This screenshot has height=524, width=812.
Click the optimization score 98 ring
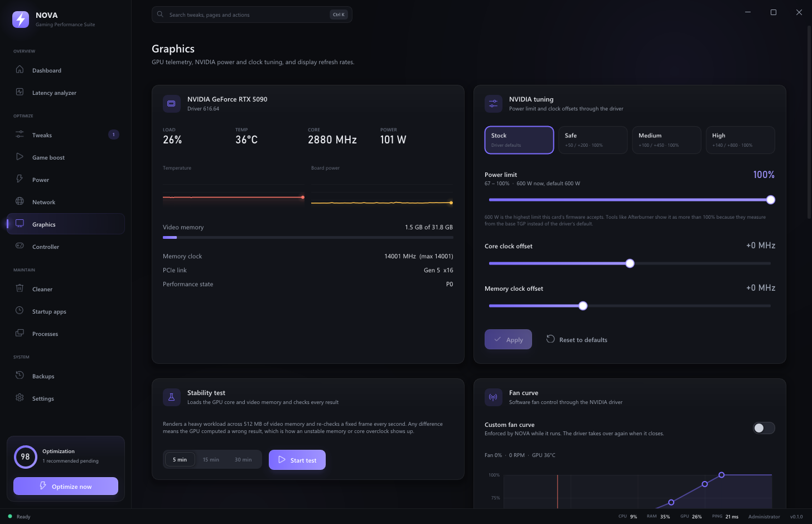click(x=25, y=456)
